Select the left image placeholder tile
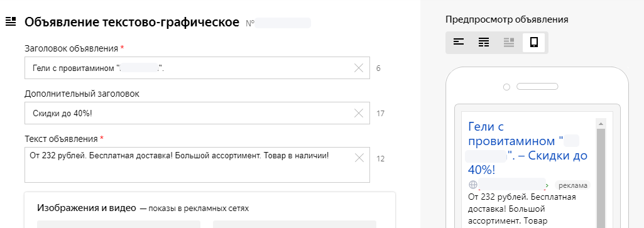This screenshot has height=228, width=644. pos(119,224)
